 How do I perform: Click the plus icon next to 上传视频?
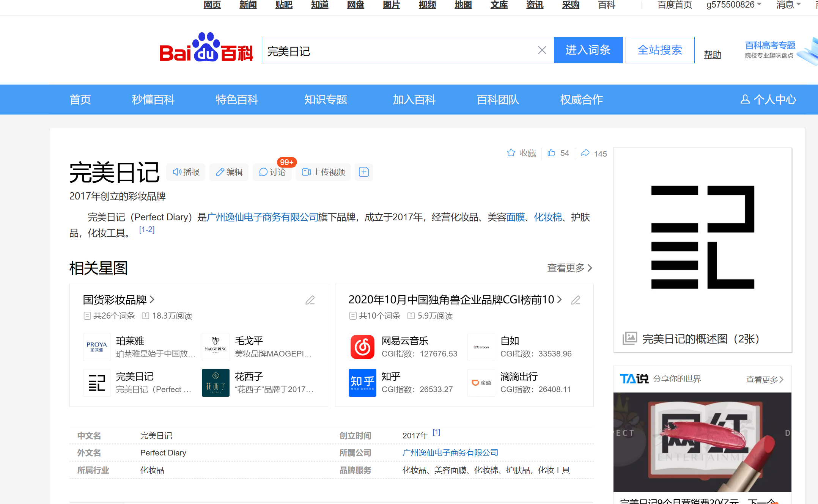tap(364, 172)
